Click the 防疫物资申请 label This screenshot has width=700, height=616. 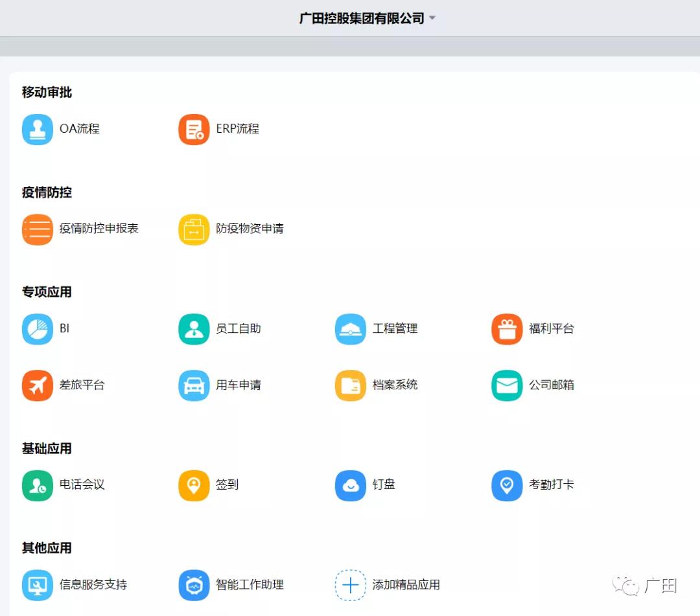click(250, 229)
